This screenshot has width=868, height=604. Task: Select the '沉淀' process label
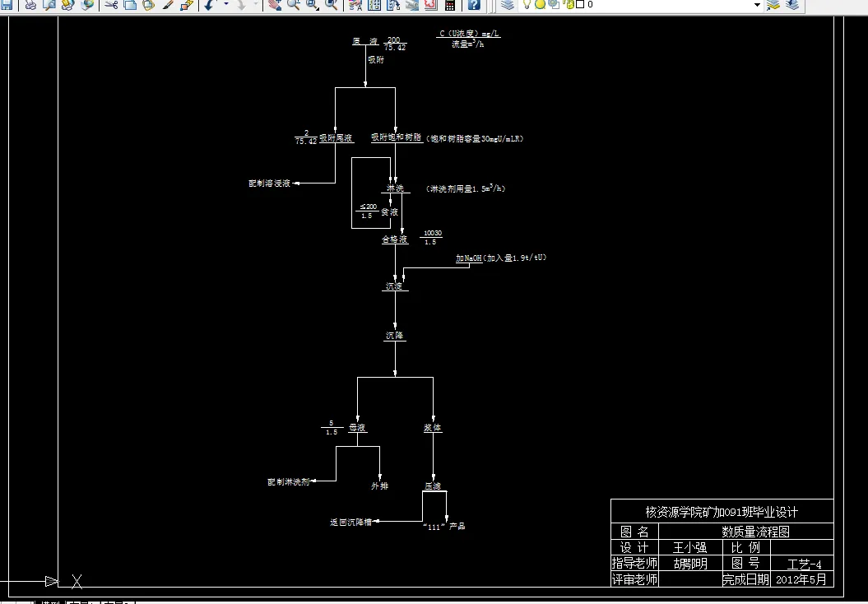(x=395, y=286)
